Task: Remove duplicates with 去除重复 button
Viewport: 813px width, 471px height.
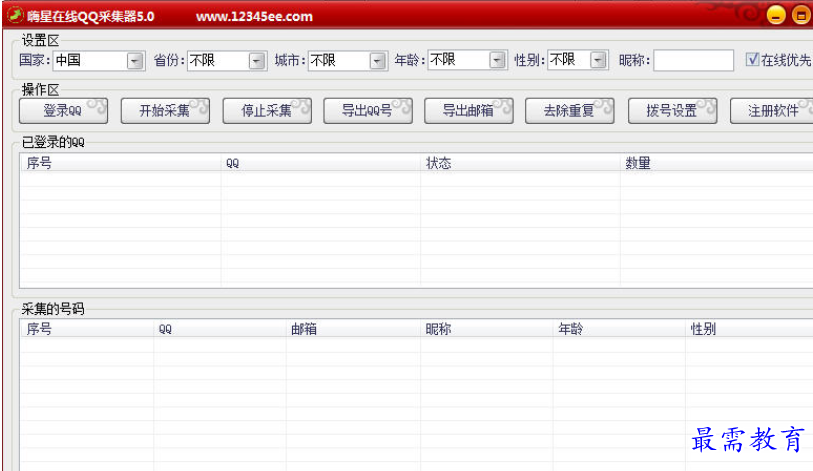Action: 569,110
